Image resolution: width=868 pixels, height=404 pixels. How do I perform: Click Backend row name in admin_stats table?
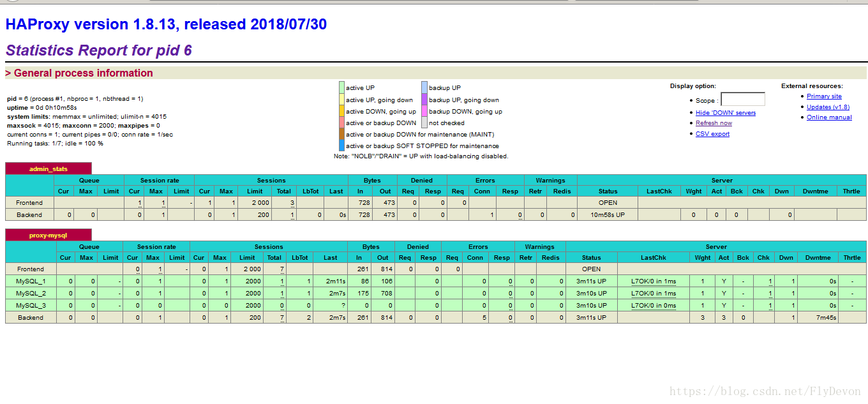(x=29, y=214)
